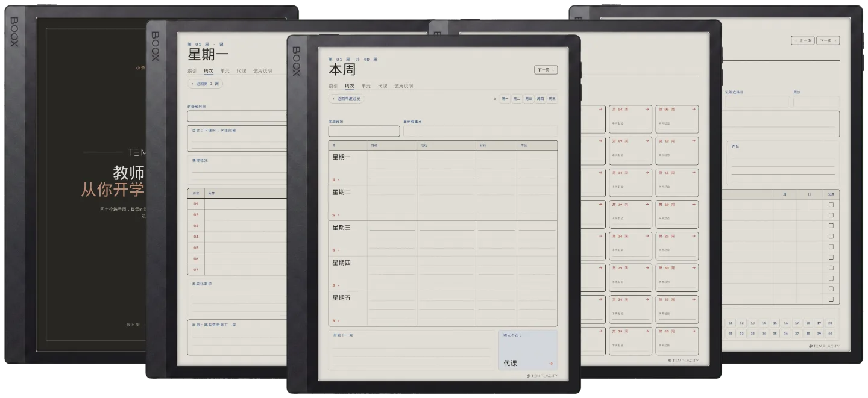
Task: Tap the 星期三 row in the weekly table
Action: pos(443,238)
